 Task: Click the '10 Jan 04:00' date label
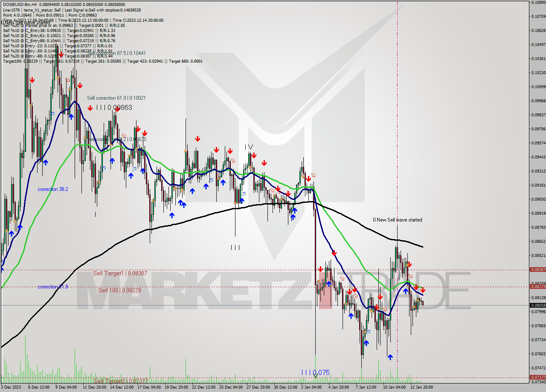[x=394, y=388]
